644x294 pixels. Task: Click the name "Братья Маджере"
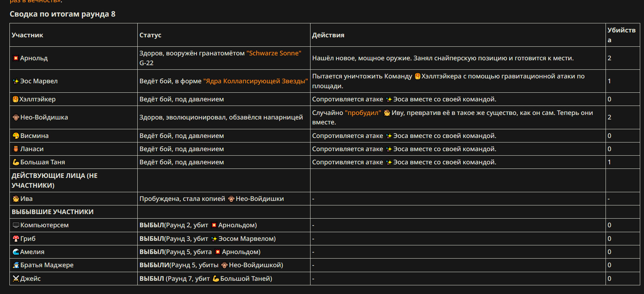tap(47, 265)
